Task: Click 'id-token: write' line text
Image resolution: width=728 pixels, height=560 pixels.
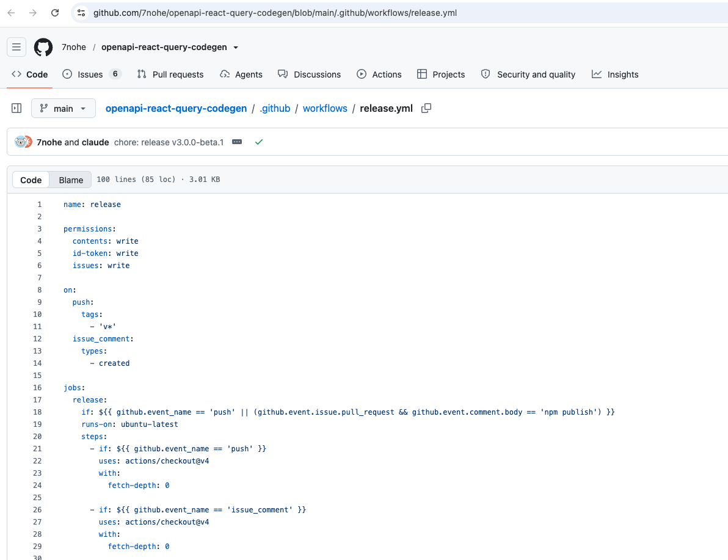Action: click(106, 253)
